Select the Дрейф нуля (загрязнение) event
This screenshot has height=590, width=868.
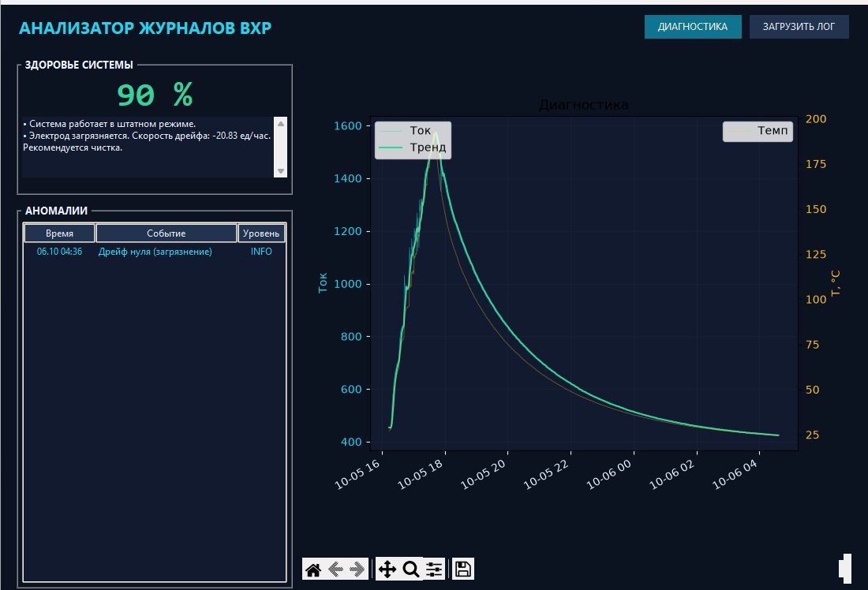155,252
